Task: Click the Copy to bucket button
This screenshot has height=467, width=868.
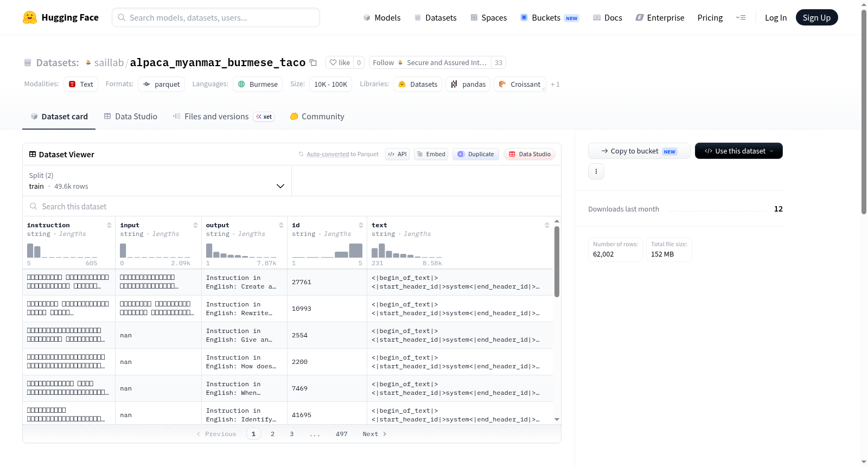Action: (x=639, y=151)
